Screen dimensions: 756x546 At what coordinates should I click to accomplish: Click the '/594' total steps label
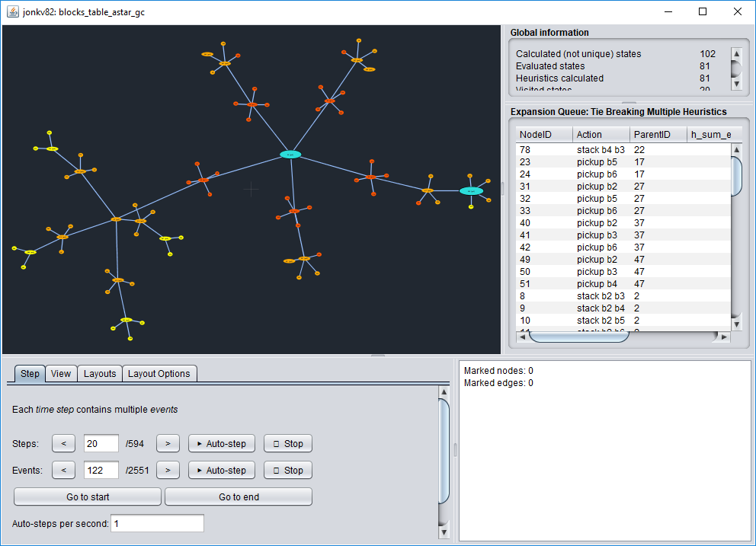(x=135, y=443)
